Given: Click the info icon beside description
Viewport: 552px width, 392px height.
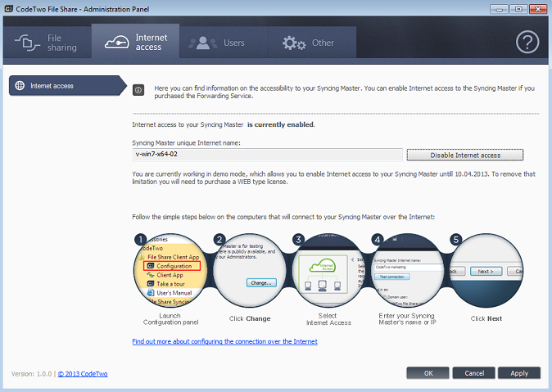Looking at the screenshot, I should (138, 90).
